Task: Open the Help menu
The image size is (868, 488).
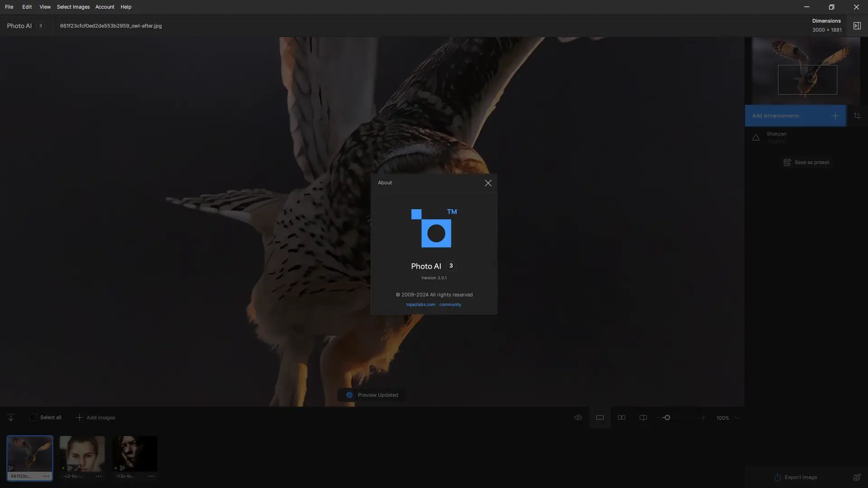Action: tap(126, 7)
